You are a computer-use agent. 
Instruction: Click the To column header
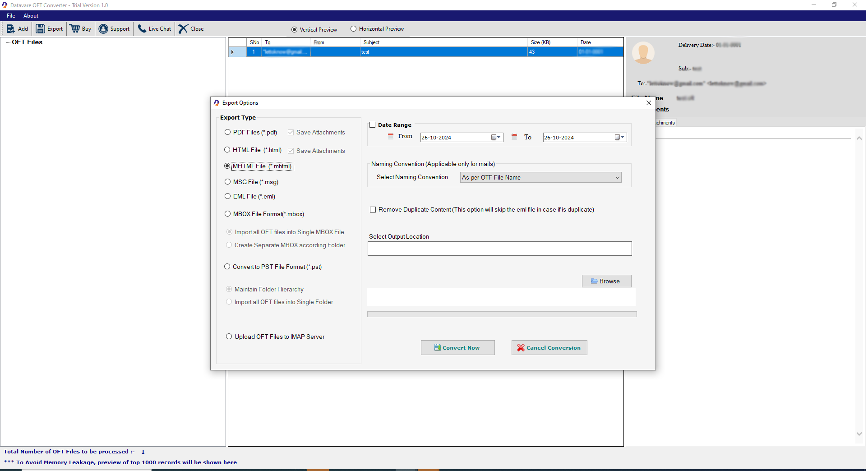tap(286, 42)
